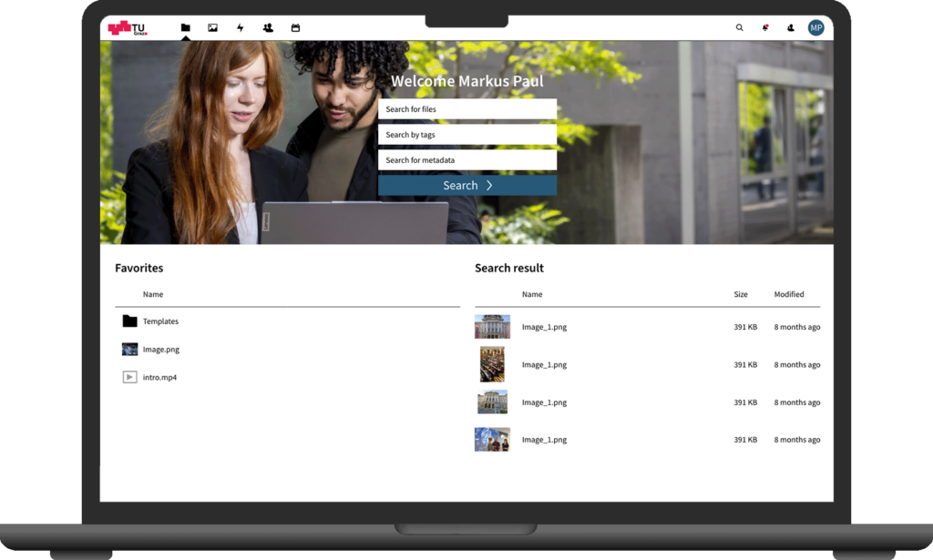The width and height of the screenshot is (933, 560).
Task: Click the Search for files field
Action: [467, 109]
